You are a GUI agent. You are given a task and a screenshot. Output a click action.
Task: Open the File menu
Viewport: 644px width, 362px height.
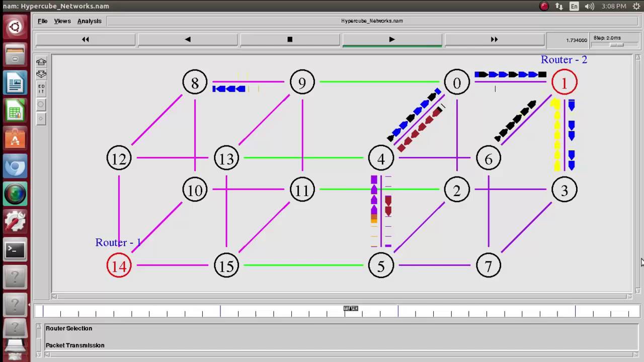pyautogui.click(x=42, y=21)
